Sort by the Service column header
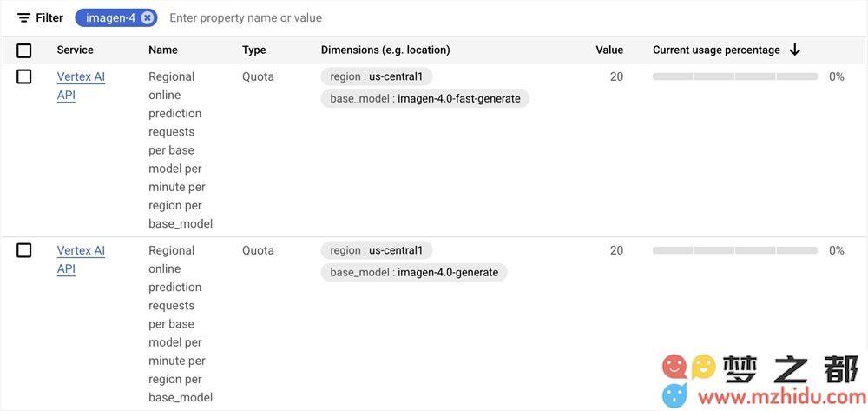Viewport: 868px width, 411px height. [x=76, y=50]
